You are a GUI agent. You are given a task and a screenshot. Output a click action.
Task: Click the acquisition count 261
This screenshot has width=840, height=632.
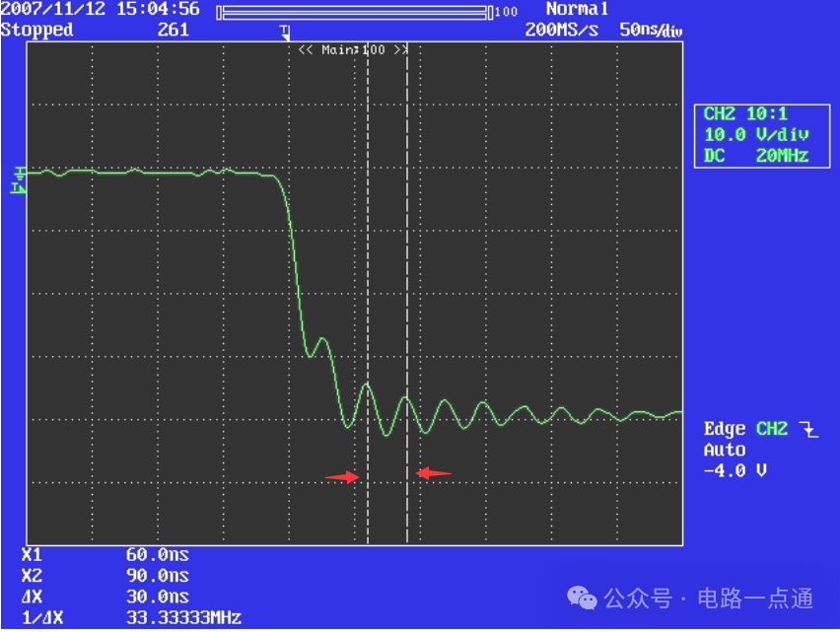point(174,30)
